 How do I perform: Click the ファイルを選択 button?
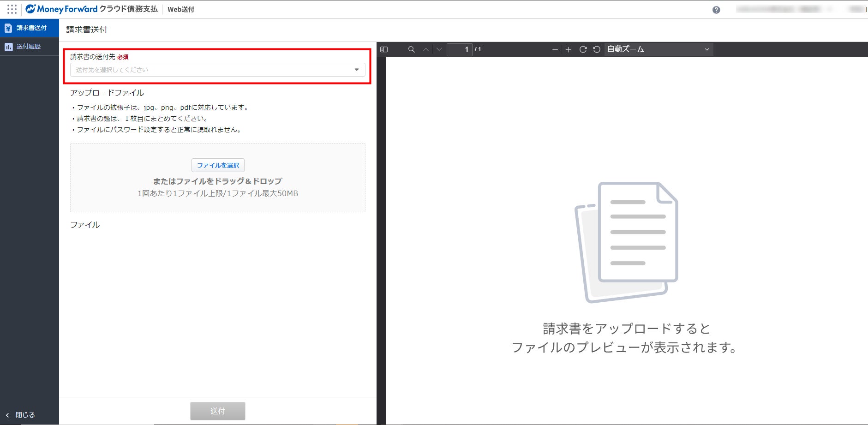[x=218, y=165]
